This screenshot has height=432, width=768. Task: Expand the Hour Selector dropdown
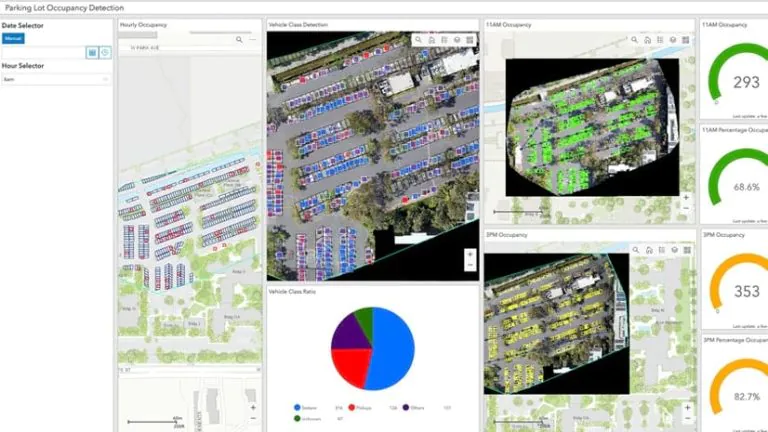56,79
